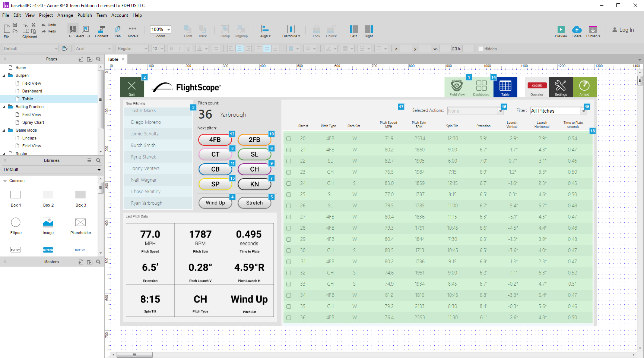The width and height of the screenshot is (644, 358).
Task: Click the Armed gauge icon
Action: (x=584, y=86)
